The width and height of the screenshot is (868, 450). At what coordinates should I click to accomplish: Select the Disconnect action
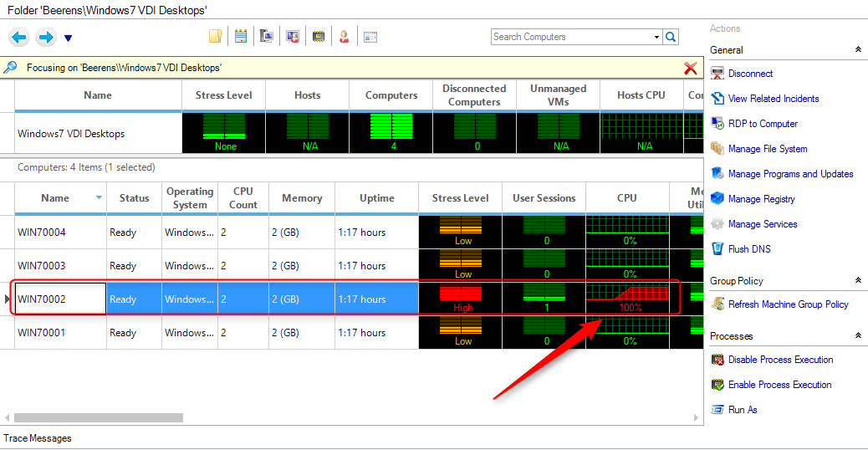(750, 74)
